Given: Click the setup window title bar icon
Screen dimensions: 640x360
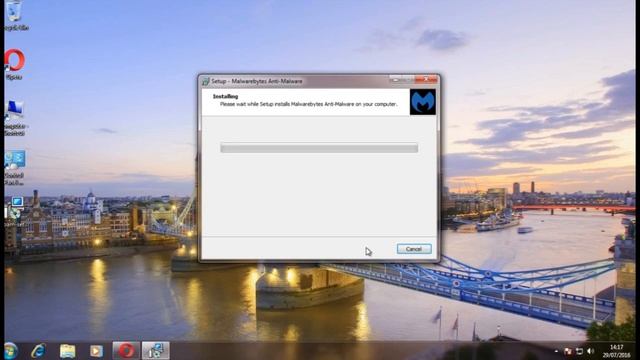Looking at the screenshot, I should pyautogui.click(x=206, y=81).
